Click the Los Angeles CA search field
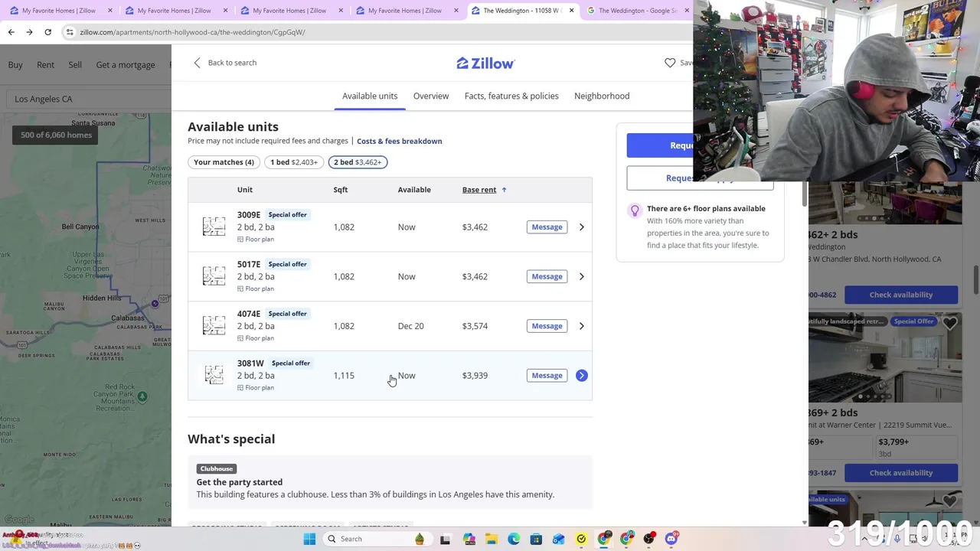 (88, 99)
